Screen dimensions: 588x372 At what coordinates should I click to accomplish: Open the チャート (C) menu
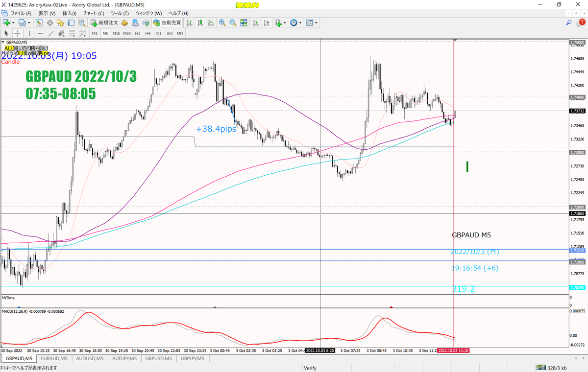point(94,13)
